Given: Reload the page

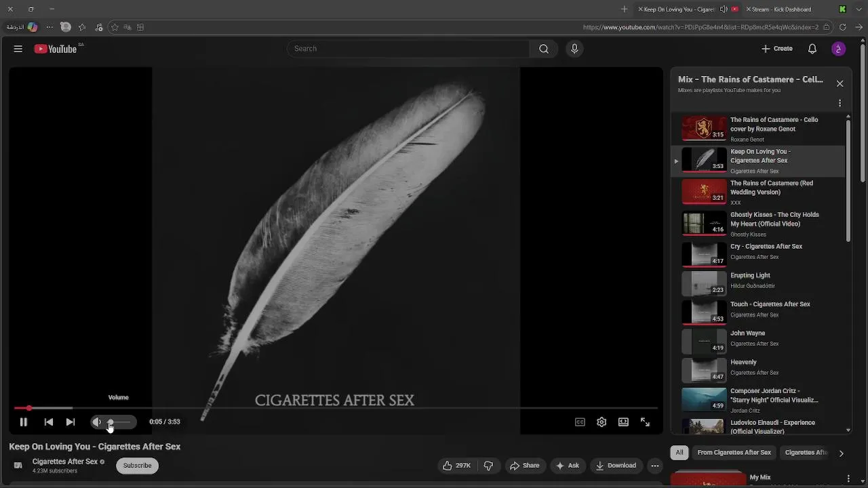Looking at the screenshot, I should [843, 27].
